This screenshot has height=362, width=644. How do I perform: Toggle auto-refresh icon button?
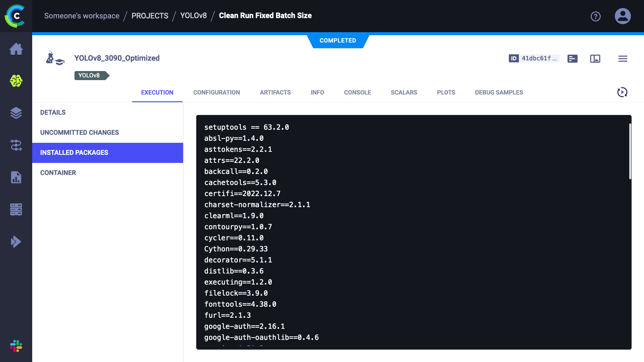622,92
